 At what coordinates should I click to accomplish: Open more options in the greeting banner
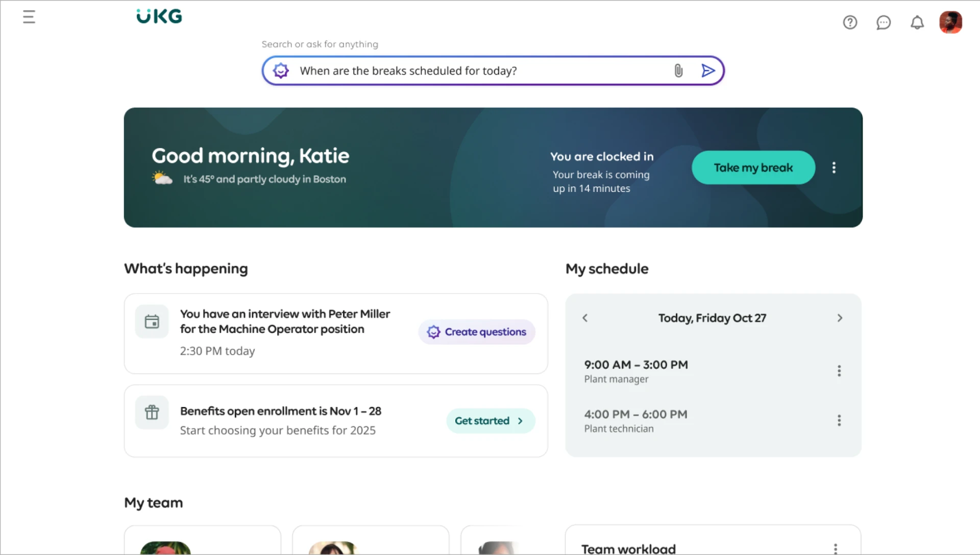(x=834, y=167)
